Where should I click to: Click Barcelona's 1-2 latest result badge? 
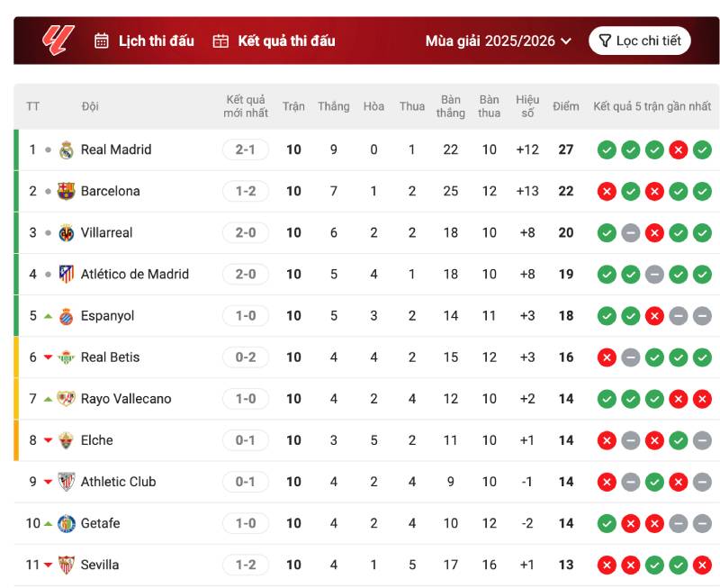pyautogui.click(x=246, y=191)
